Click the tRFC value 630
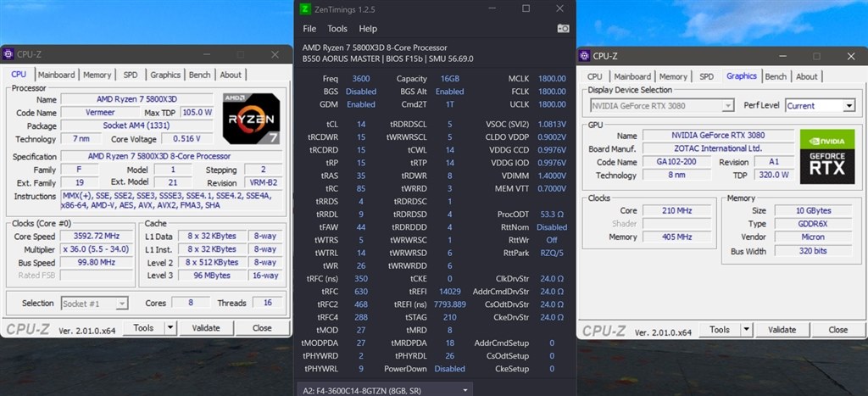Image resolution: width=868 pixels, height=396 pixels. pos(361,292)
